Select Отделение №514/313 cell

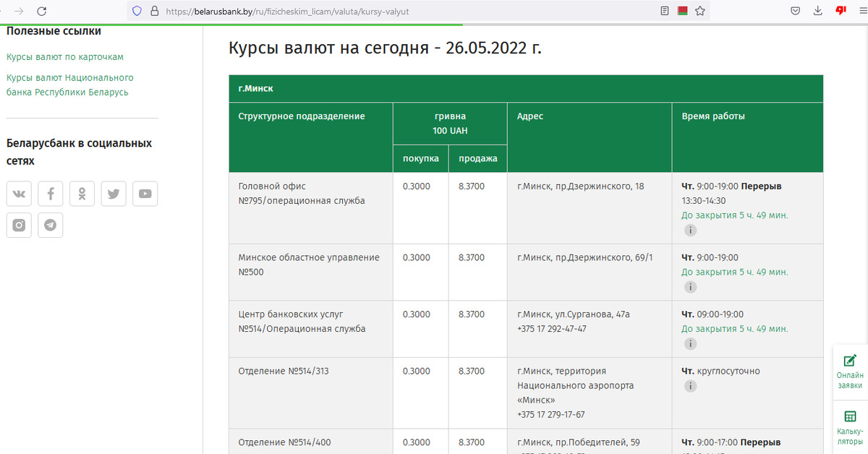tap(311, 393)
